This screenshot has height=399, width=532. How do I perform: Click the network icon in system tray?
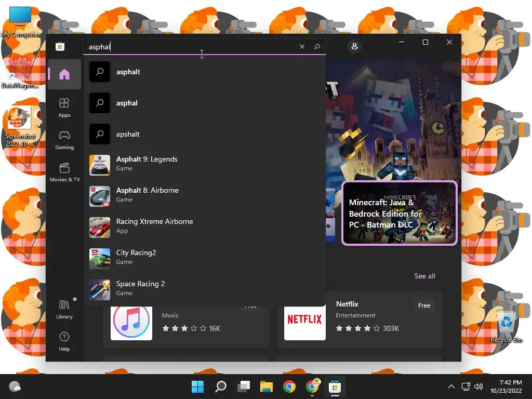click(x=466, y=387)
